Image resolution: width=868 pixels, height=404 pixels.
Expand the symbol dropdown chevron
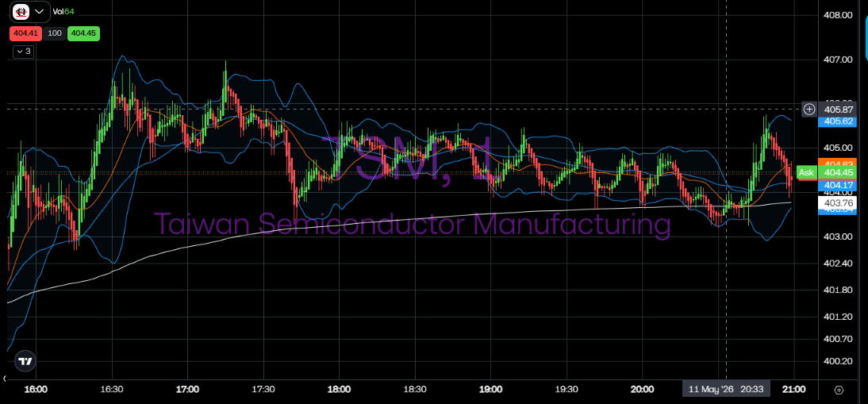(x=39, y=10)
